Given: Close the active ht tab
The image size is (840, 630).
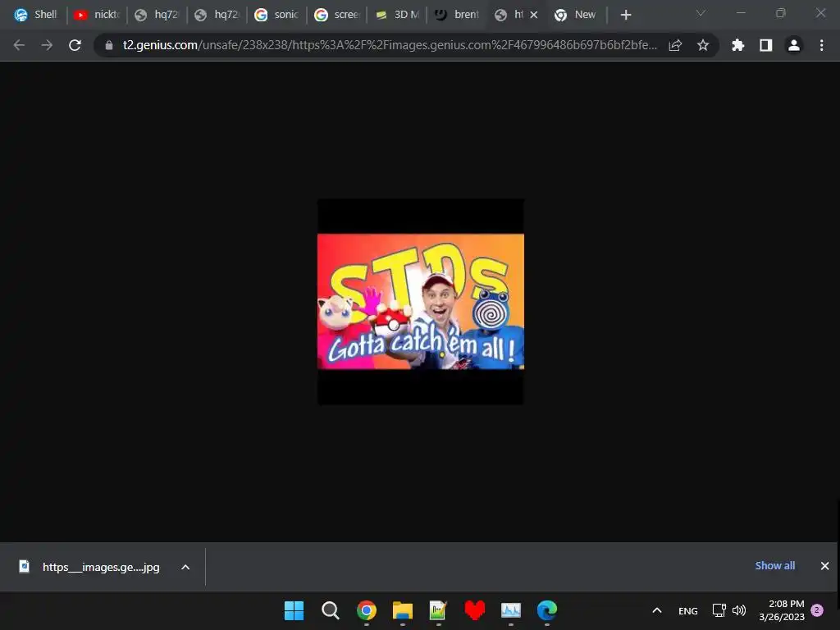Looking at the screenshot, I should pos(533,15).
